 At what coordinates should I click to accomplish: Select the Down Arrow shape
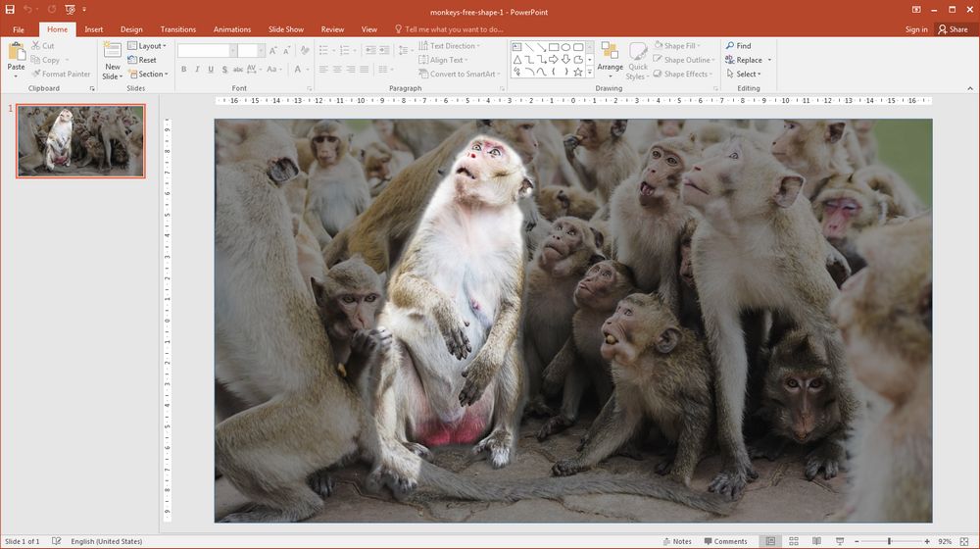[565, 60]
